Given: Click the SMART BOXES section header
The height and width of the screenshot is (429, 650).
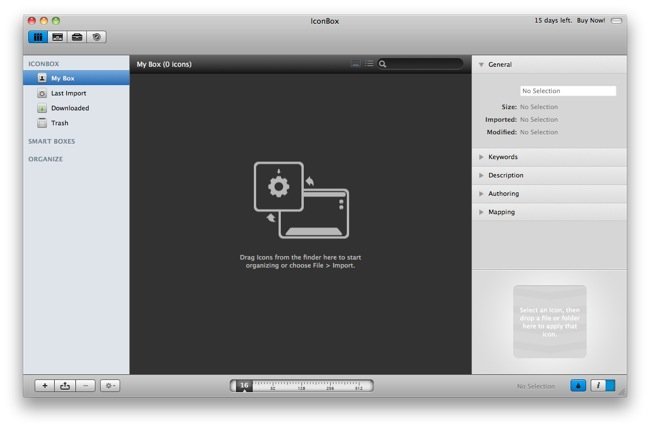Looking at the screenshot, I should pos(51,141).
